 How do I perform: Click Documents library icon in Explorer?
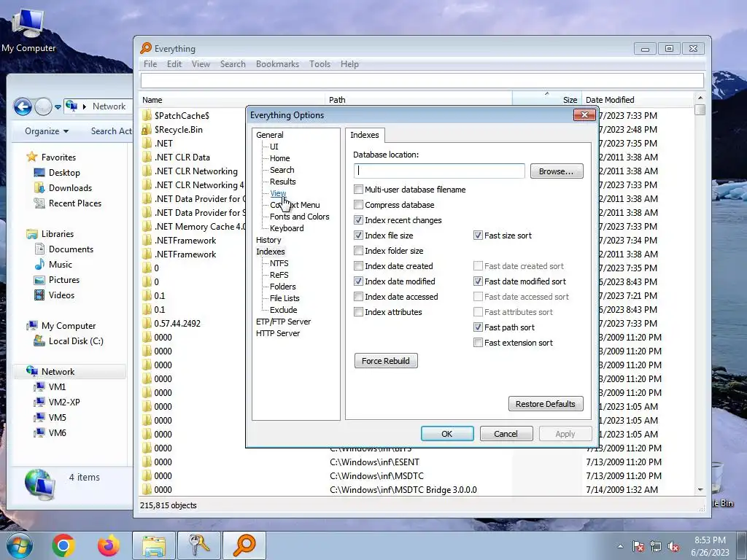(x=39, y=249)
